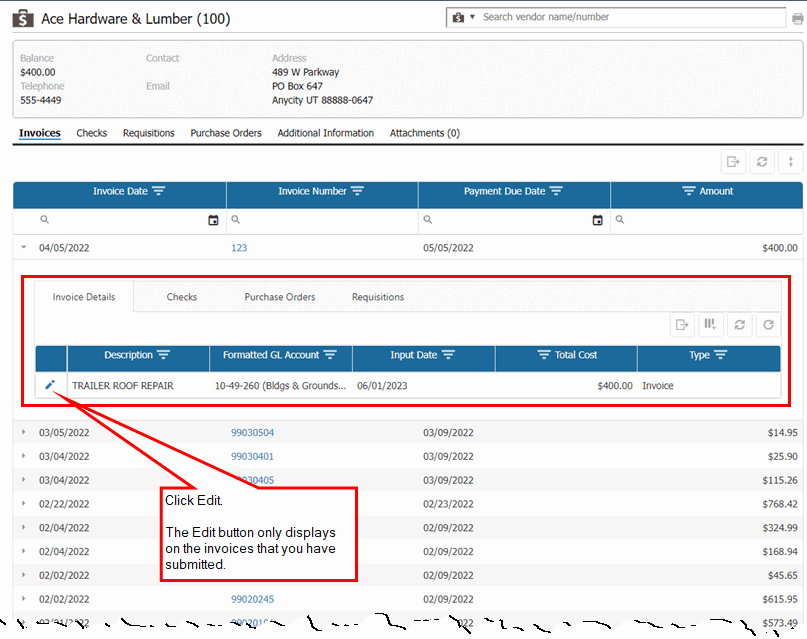The width and height of the screenshot is (807, 639).
Task: Open invoice number 99020245 link
Action: [x=252, y=599]
